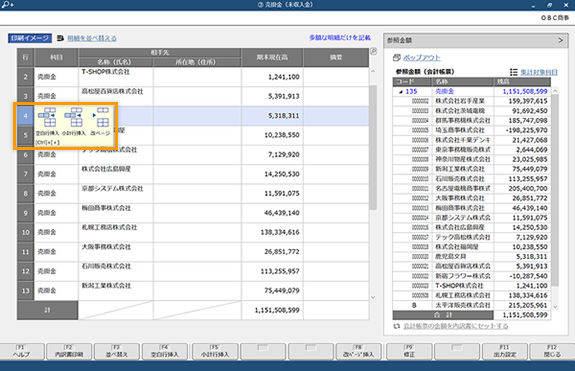Click the empty 所在地 cell in row 7
The height and width of the screenshot is (371, 575).
(x=197, y=174)
